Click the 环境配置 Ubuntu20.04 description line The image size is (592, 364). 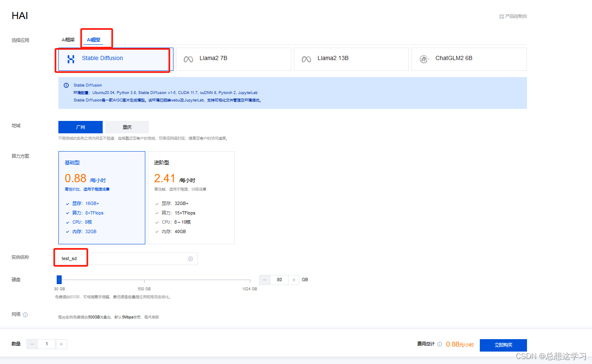(x=166, y=93)
